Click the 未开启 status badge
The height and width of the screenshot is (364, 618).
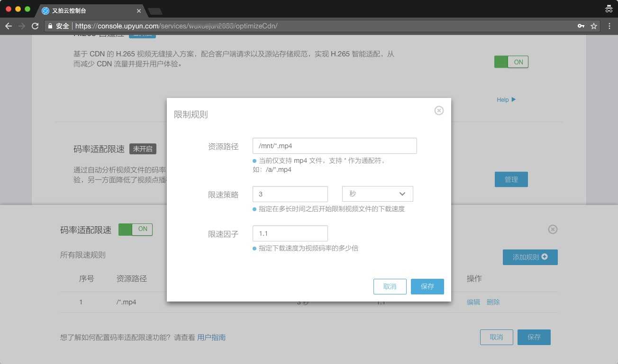[x=143, y=149]
